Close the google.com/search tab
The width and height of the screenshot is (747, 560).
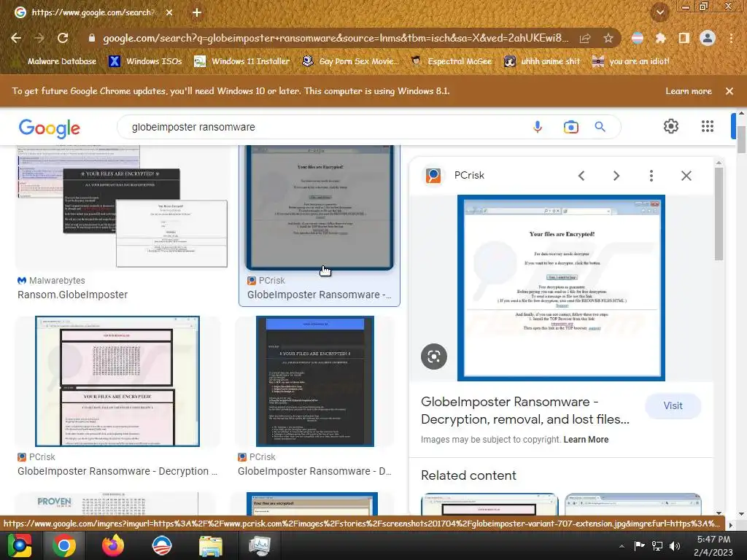click(169, 13)
